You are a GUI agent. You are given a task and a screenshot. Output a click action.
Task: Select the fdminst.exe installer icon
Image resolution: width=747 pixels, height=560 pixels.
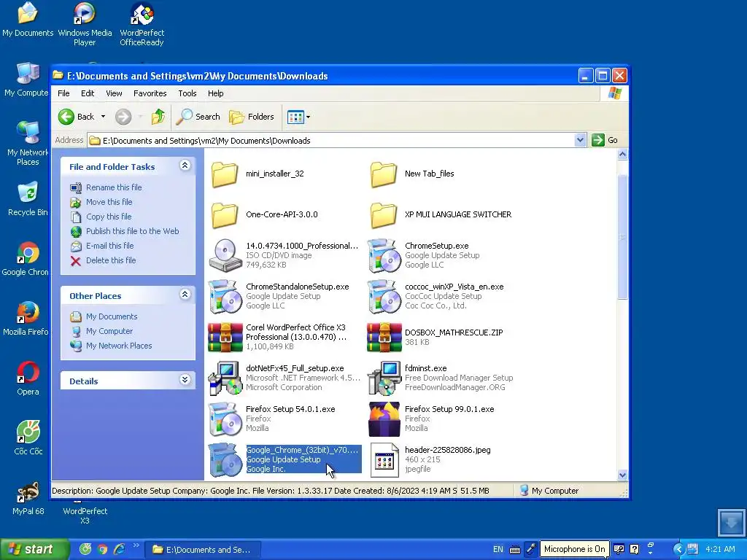click(x=384, y=378)
